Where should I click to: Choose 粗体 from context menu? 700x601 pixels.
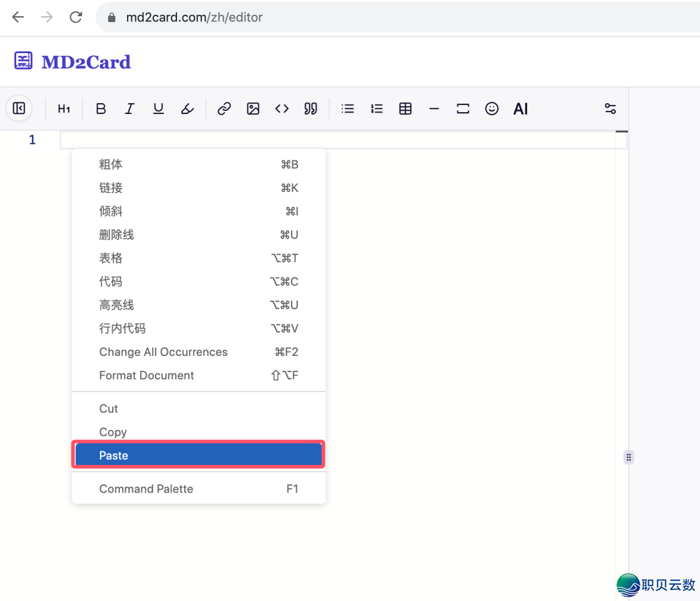pos(199,164)
